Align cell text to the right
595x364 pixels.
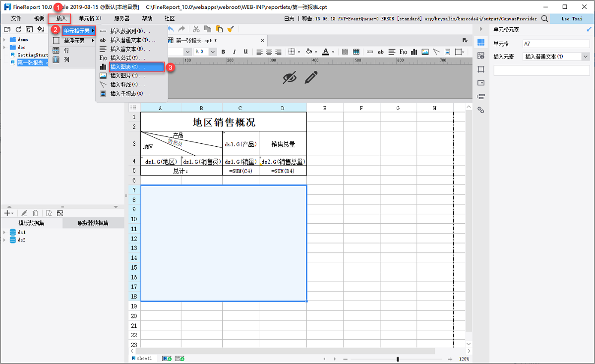(x=278, y=52)
